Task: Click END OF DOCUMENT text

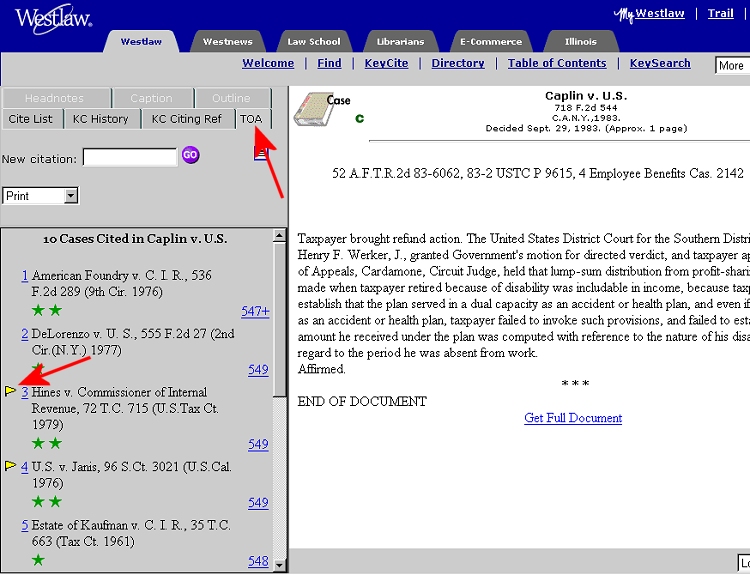Action: coord(362,401)
